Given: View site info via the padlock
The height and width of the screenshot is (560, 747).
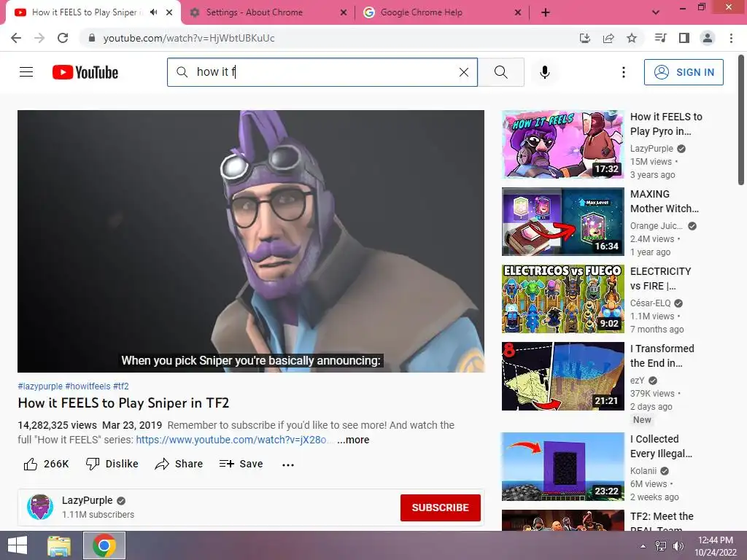Looking at the screenshot, I should pos(92,38).
